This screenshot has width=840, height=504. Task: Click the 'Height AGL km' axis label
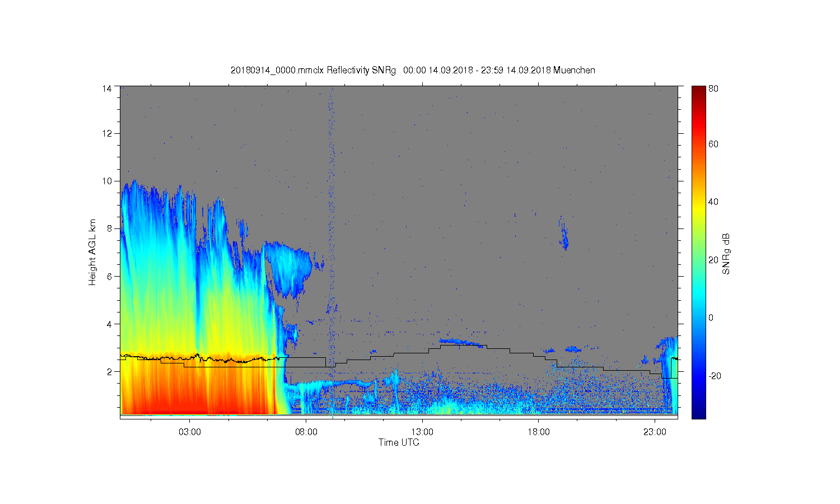[x=92, y=252]
